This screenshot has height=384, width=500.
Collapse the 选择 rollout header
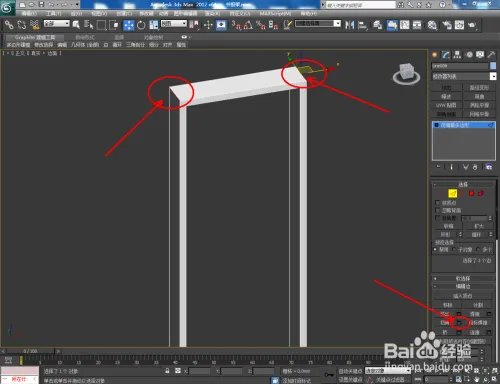coord(463,184)
